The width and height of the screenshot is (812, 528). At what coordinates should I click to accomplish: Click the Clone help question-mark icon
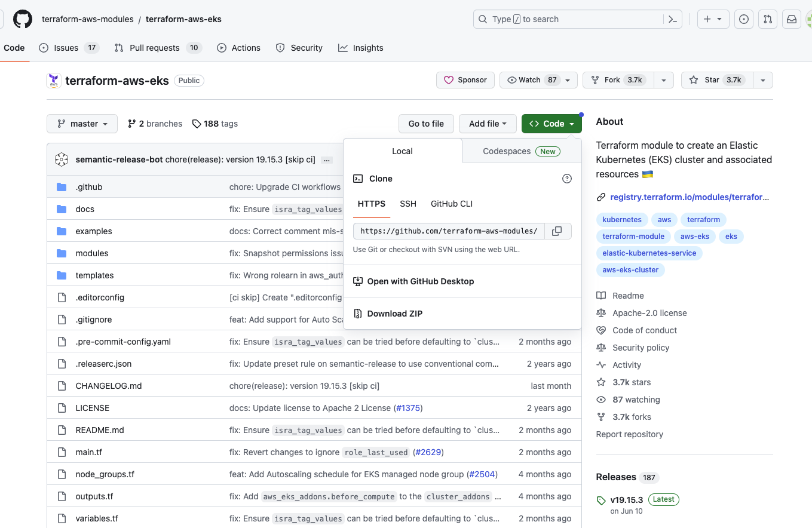pos(567,179)
